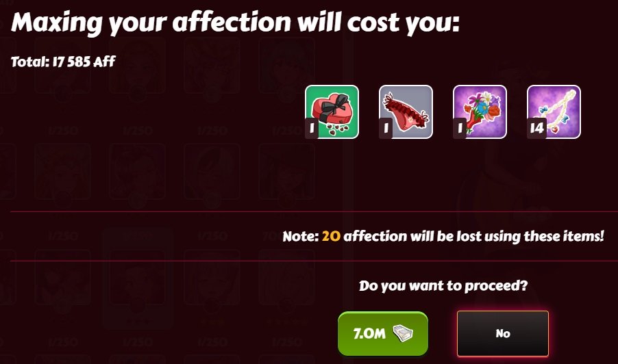Viewport: 618px width, 364px height.
Task: Click the yellow 20 affection number
Action: (331, 236)
